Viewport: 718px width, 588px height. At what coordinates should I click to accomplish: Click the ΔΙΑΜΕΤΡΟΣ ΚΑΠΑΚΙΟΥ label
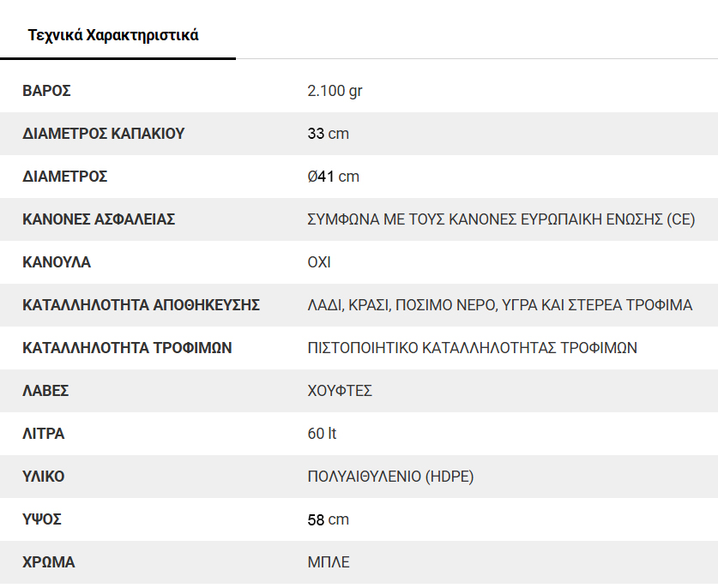click(x=104, y=134)
